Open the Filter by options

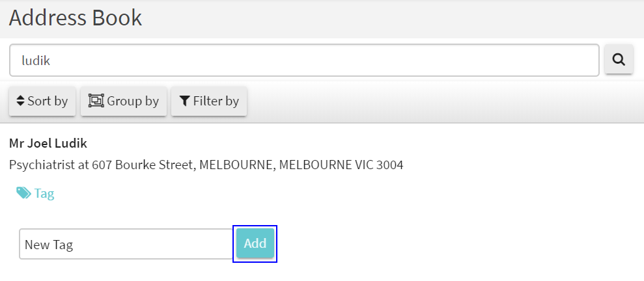[209, 101]
